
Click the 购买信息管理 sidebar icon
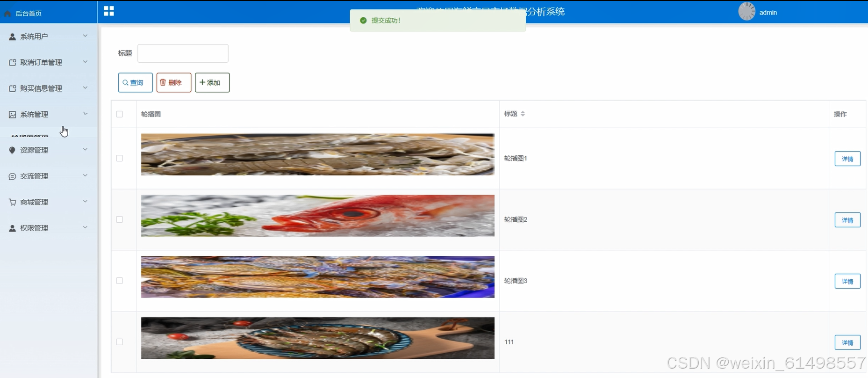[x=13, y=88]
